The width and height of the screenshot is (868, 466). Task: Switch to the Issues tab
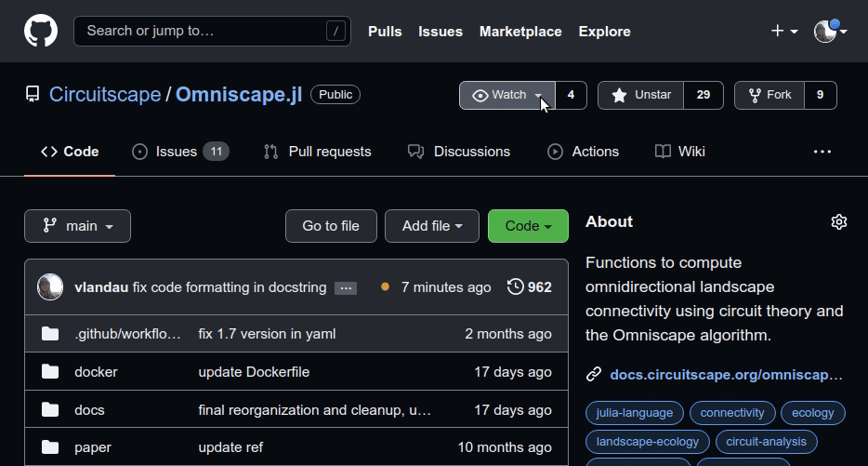(176, 152)
